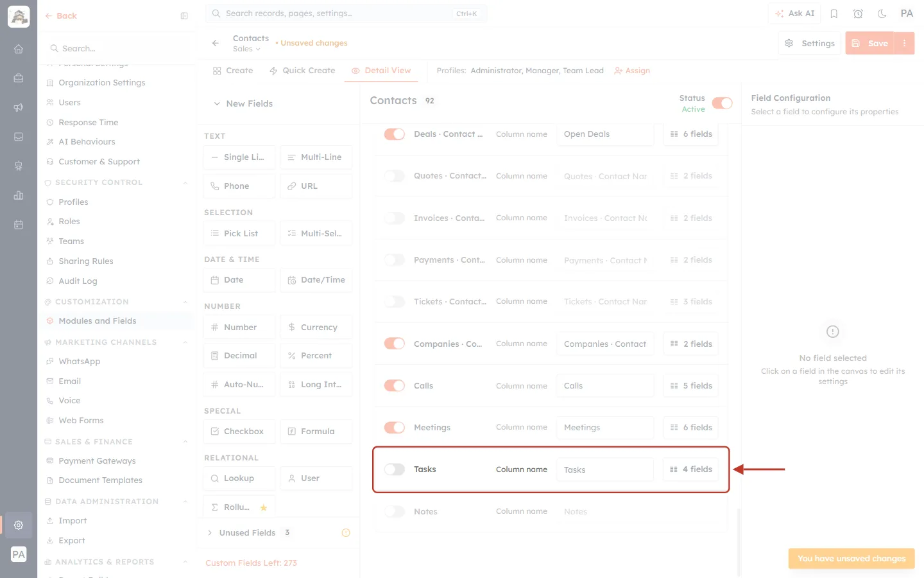
Task: Collapse the Marketing Channels sidebar group
Action: [185, 342]
